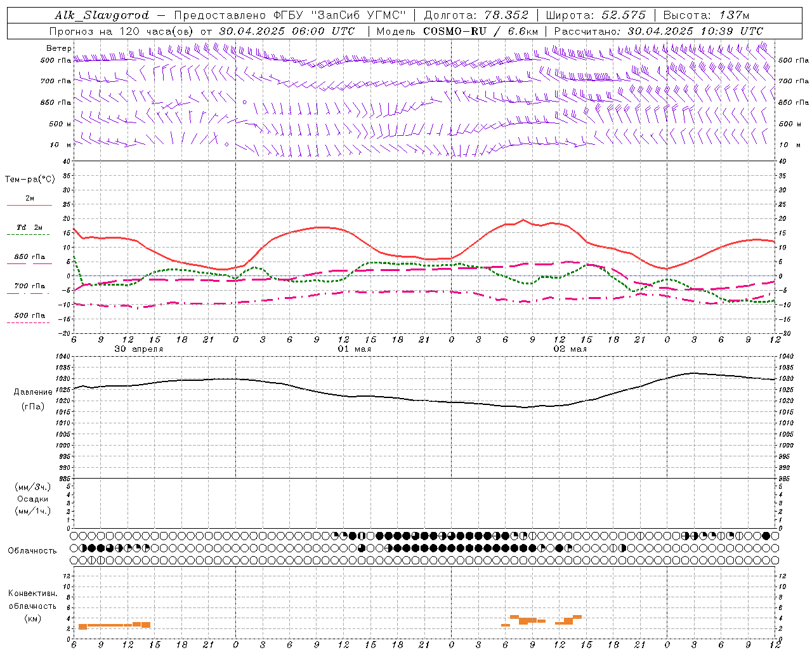Click the Конвективн. panel label
The image size is (812, 650).
click(33, 594)
